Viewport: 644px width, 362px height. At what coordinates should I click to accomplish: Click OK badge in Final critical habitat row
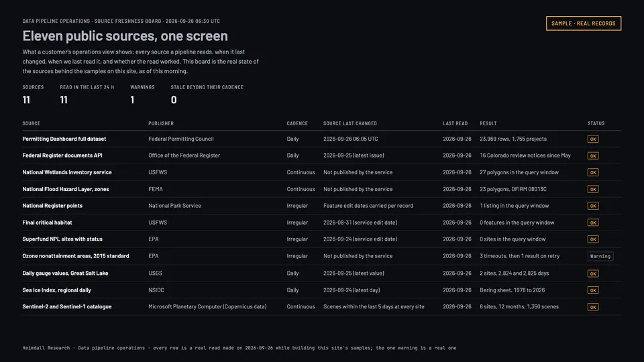tap(592, 223)
